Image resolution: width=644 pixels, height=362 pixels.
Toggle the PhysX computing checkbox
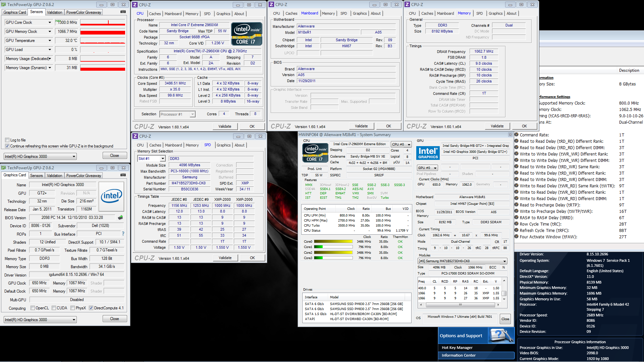tap(72, 308)
